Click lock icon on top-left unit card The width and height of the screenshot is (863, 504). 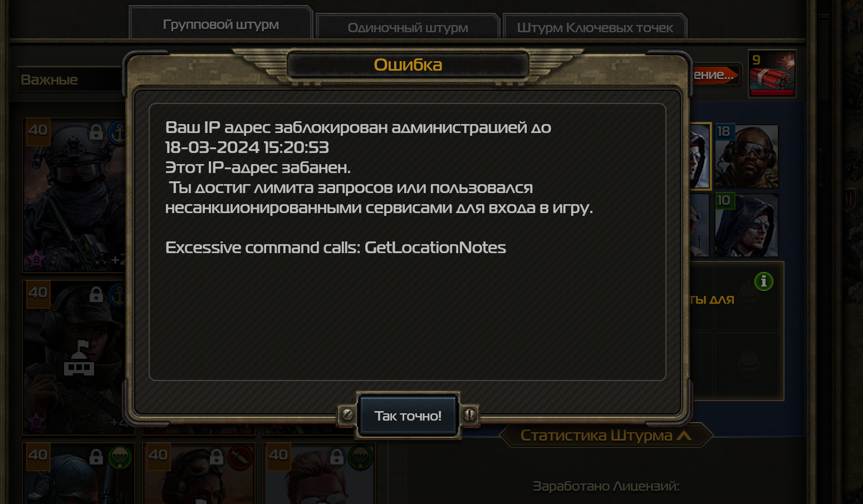96,132
